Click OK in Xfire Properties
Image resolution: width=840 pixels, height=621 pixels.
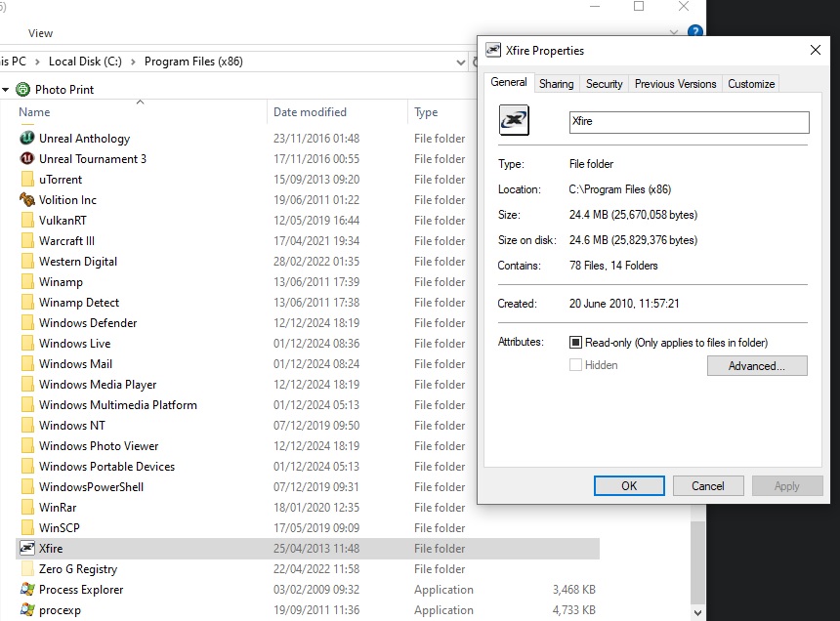(629, 485)
